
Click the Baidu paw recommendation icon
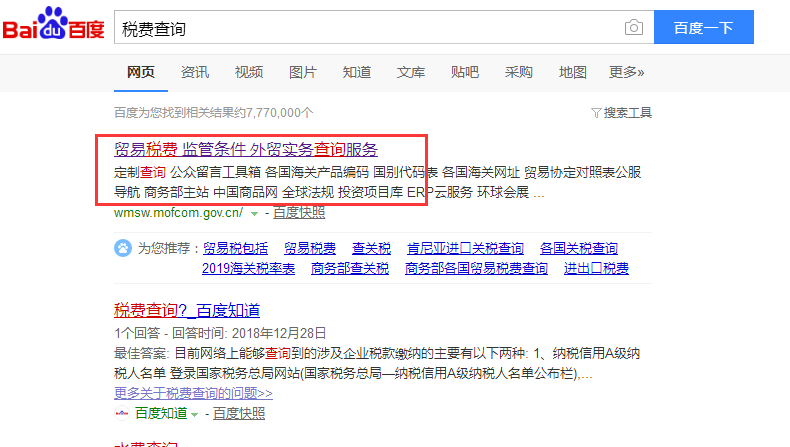tap(122, 248)
